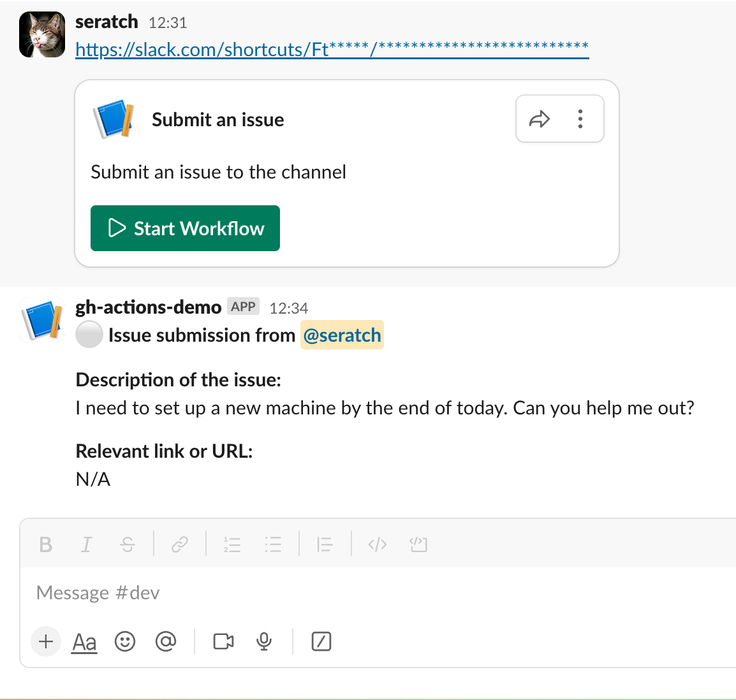
Task: Record an audio clip with microphone
Action: click(x=264, y=641)
